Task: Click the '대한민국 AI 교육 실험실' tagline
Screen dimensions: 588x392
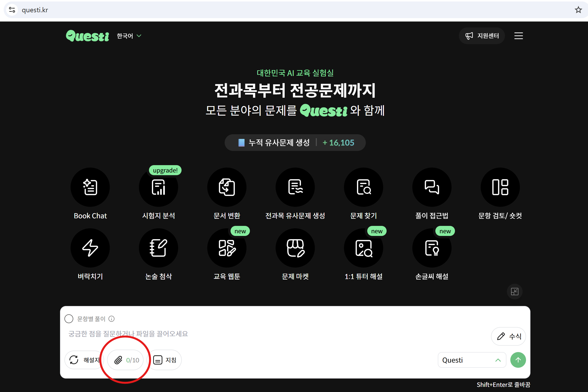Action: point(295,73)
